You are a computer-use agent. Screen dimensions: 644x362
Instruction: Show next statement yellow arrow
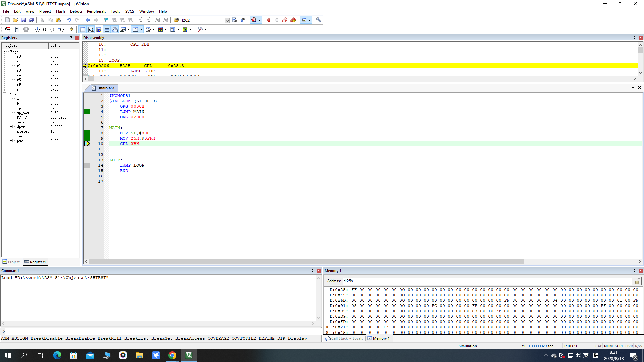[72, 29]
